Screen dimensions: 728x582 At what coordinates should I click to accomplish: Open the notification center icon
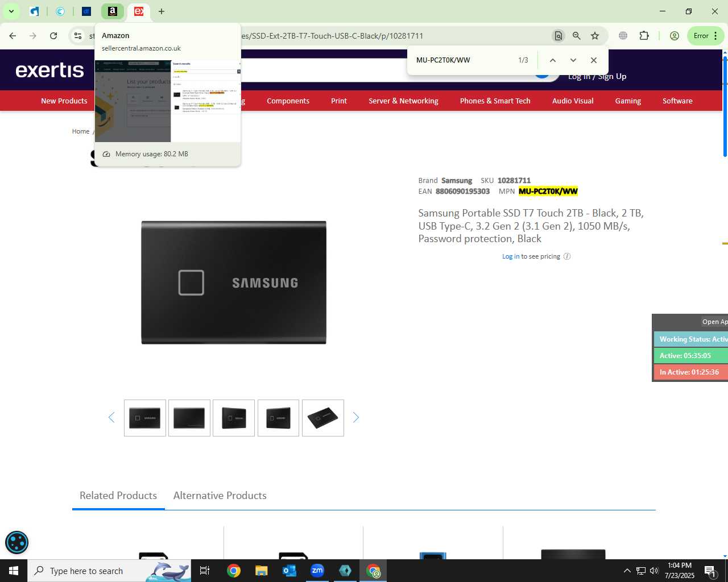point(710,571)
